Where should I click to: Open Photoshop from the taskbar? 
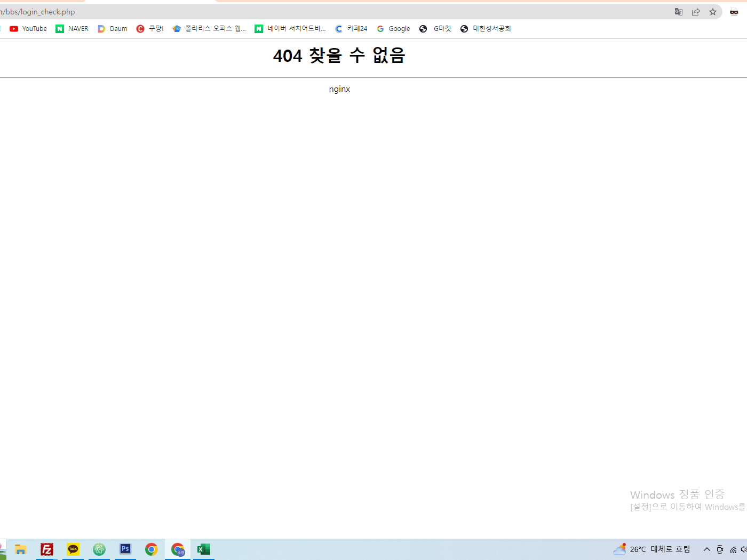tap(125, 549)
